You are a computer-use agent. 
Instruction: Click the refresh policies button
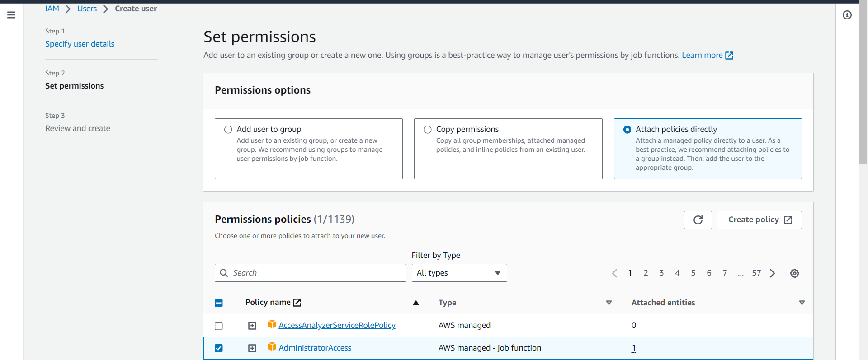(698, 220)
